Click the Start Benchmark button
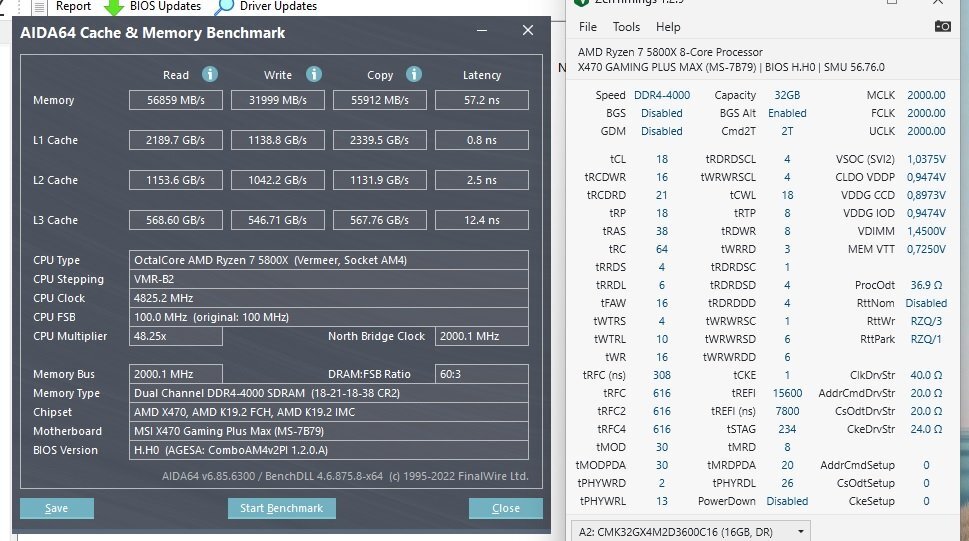This screenshot has width=969, height=541. point(282,508)
